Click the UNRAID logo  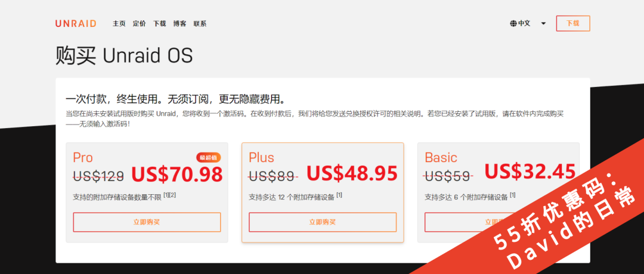76,23
